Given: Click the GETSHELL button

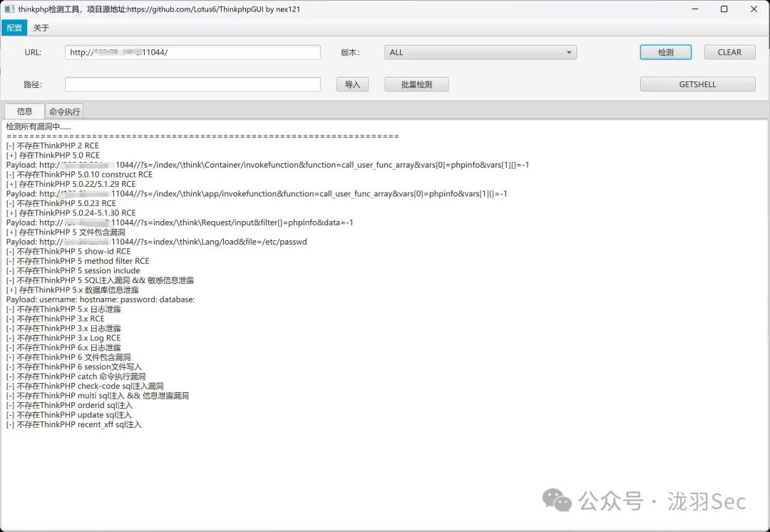Looking at the screenshot, I should pyautogui.click(x=697, y=83).
